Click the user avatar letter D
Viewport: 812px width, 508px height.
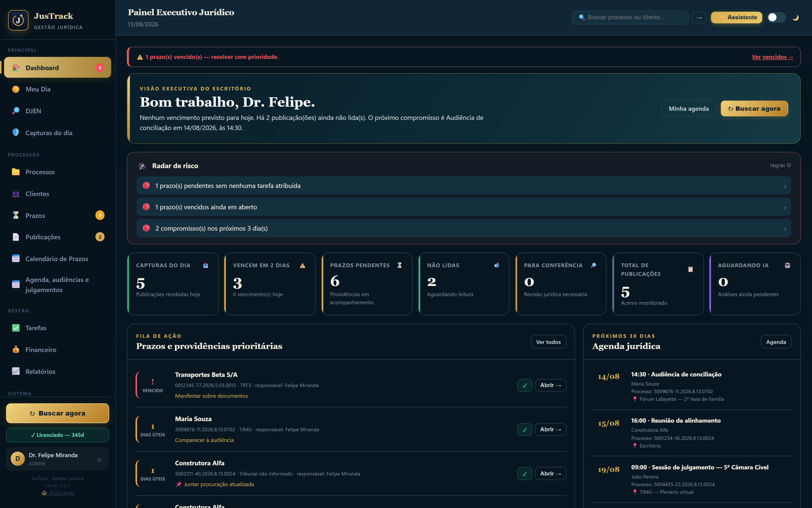pyautogui.click(x=18, y=459)
